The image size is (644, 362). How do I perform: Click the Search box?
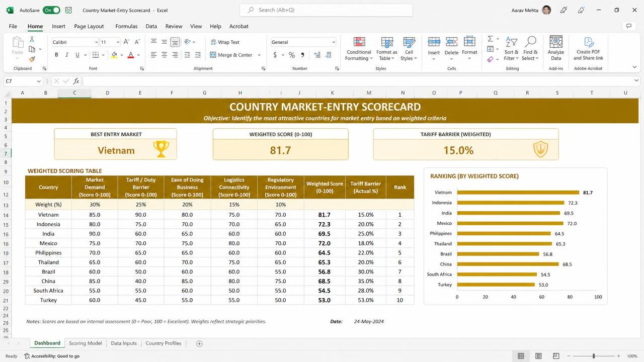tap(326, 10)
